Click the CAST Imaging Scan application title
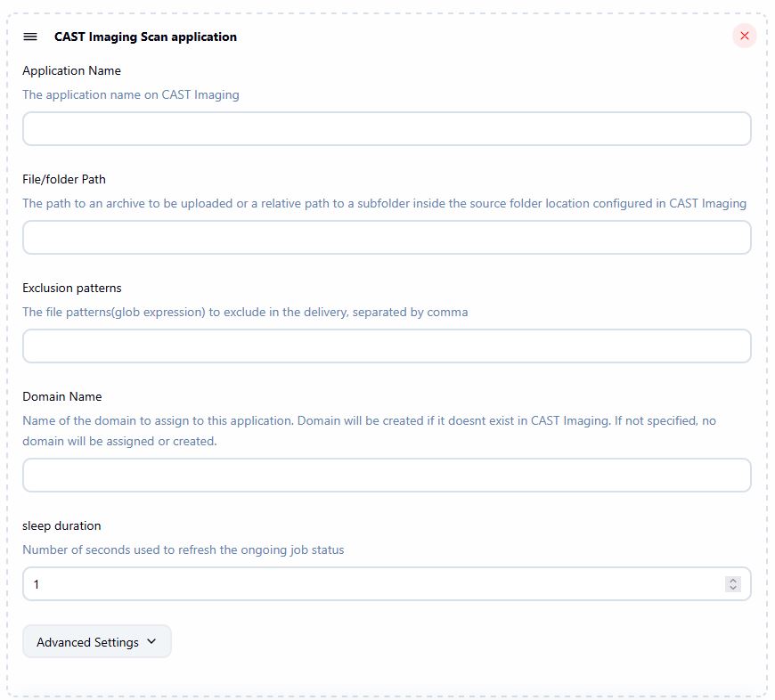Viewport: 775px width, 700px height. coord(145,37)
